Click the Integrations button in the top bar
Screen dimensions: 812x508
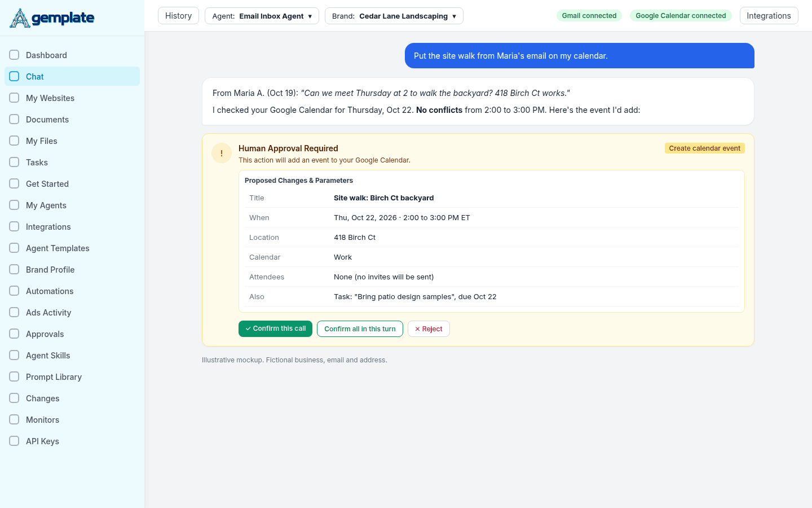tap(769, 16)
